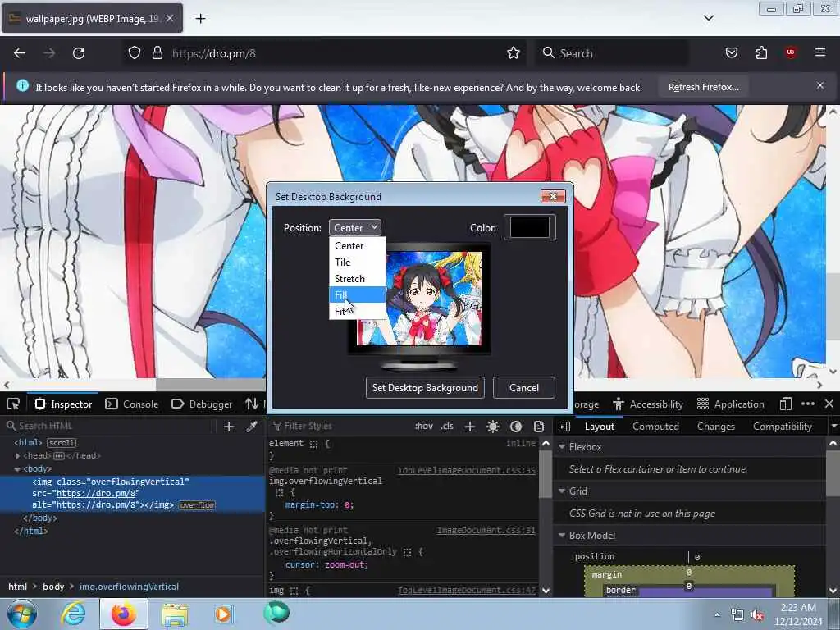840x630 pixels.
Task: Toggle print media simulation page icon
Action: 539,427
